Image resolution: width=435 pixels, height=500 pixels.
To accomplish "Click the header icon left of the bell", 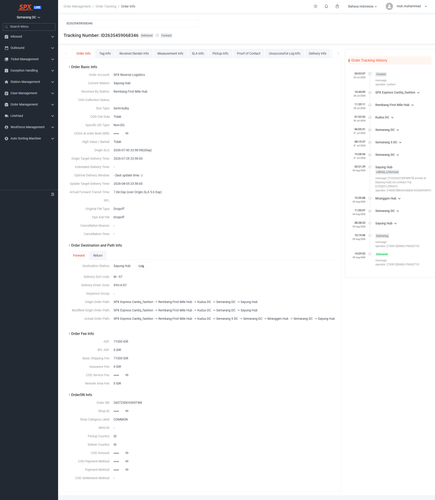I will tap(315, 6).
